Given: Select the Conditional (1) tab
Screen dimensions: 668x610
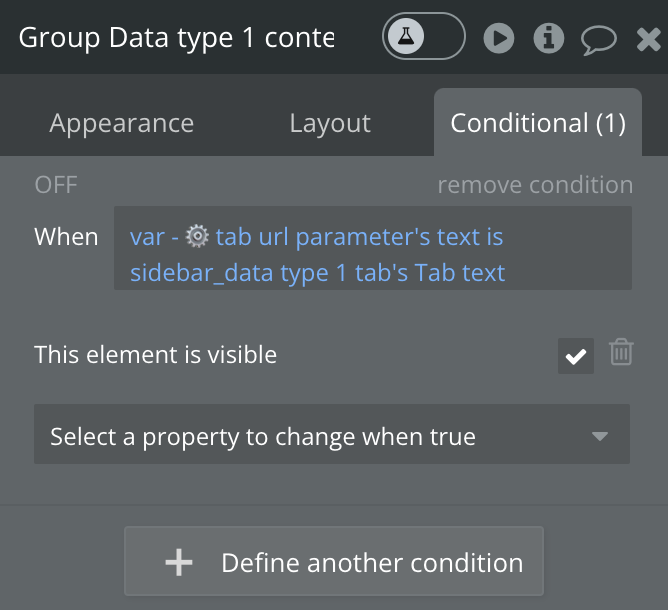Looking at the screenshot, I should tap(538, 123).
